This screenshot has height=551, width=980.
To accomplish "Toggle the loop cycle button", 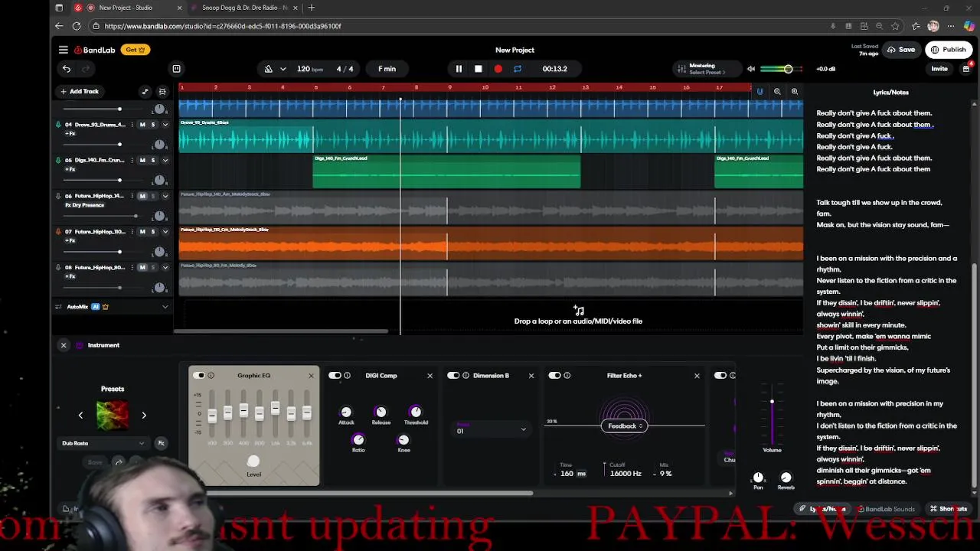I will click(x=518, y=69).
